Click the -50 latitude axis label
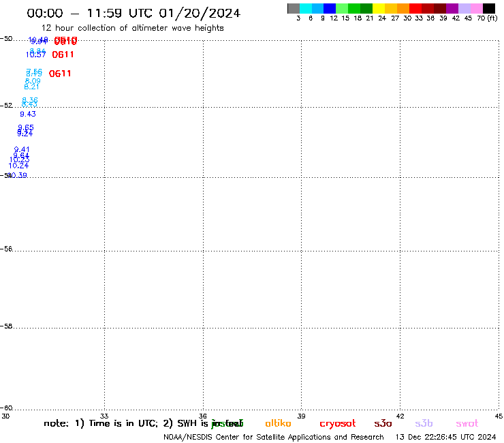504x443 pixels. coord(6,39)
